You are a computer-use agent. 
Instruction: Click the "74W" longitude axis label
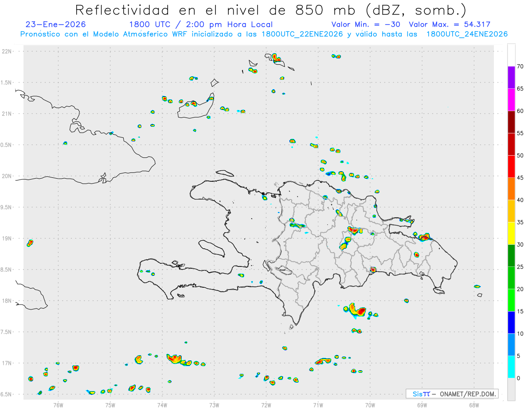pyautogui.click(x=162, y=404)
